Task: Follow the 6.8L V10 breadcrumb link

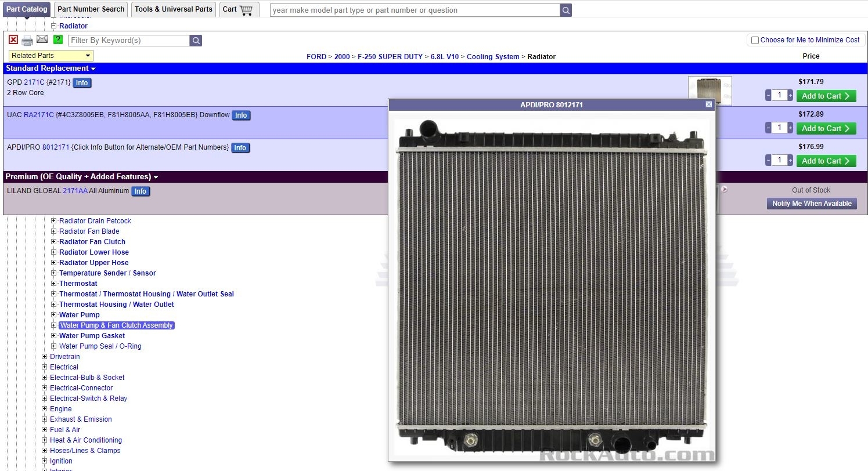Action: pos(445,57)
